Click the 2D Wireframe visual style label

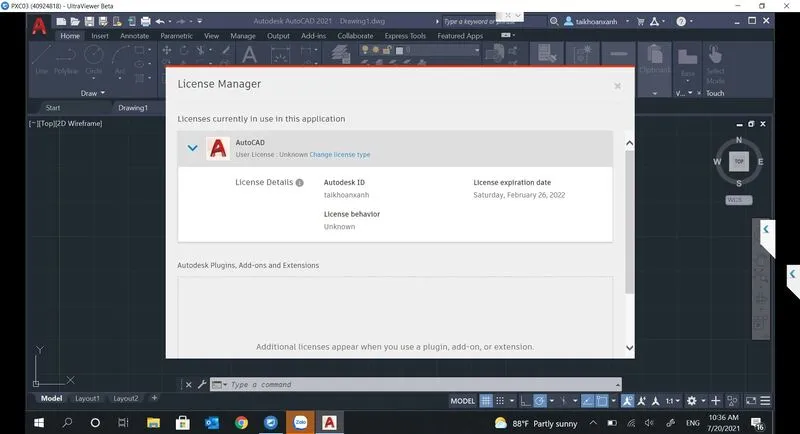click(x=79, y=123)
